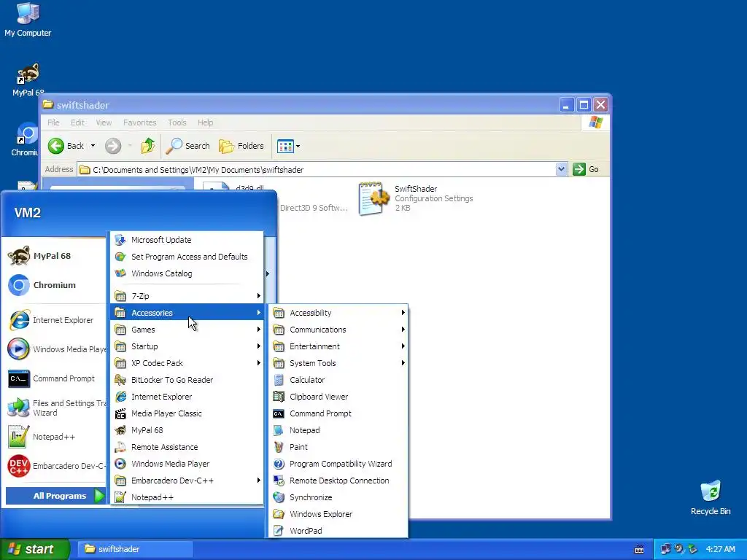Click the All Programs button
The height and width of the screenshot is (560, 747).
point(56,496)
